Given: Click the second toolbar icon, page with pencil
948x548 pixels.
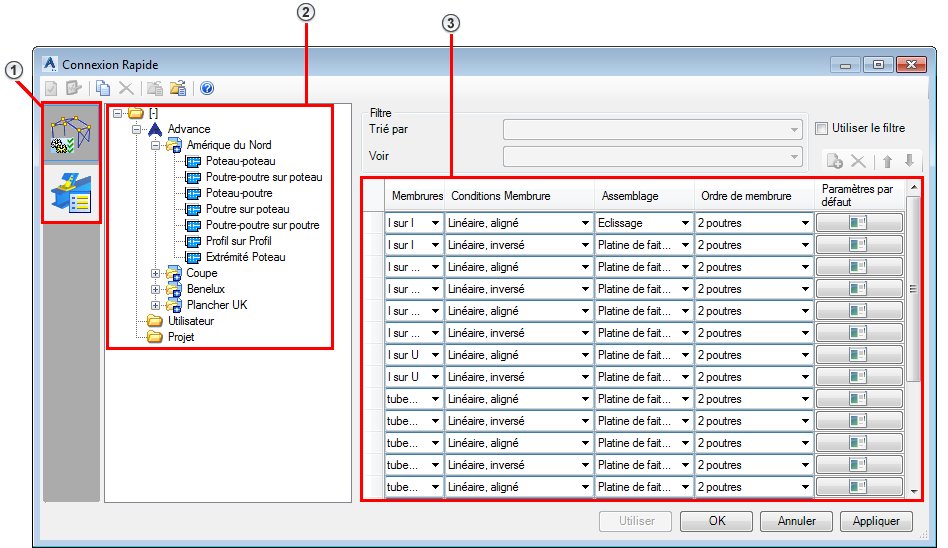Looking at the screenshot, I should pos(74,88).
